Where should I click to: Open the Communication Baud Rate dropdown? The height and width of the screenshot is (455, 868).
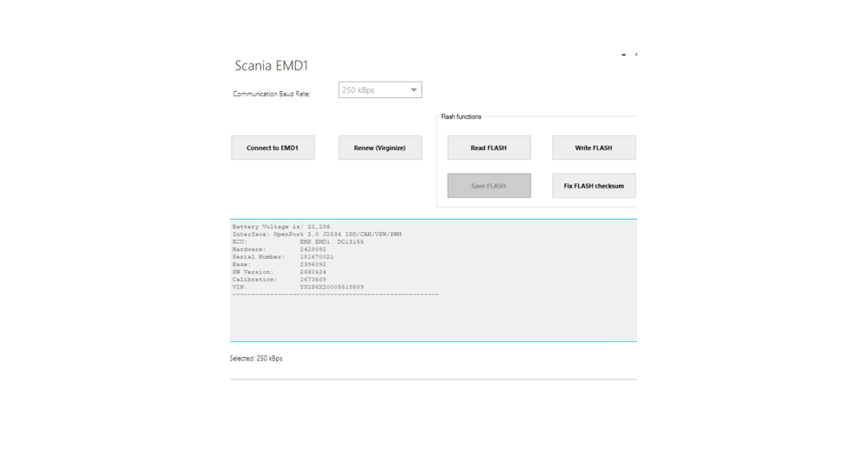click(x=380, y=89)
